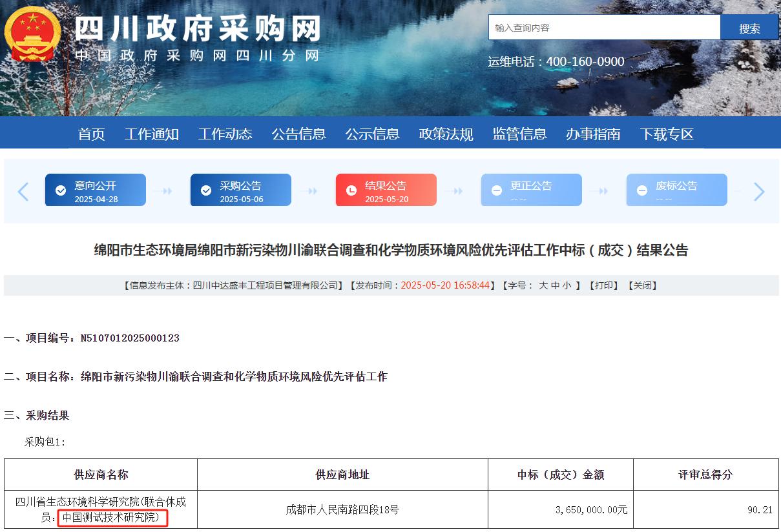Open the 下载专区 menu
Screen dimensions: 781x532
click(667, 134)
